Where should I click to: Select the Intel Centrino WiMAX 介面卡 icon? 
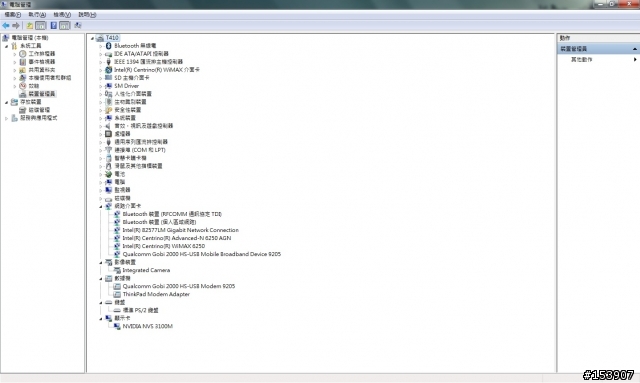(x=109, y=70)
